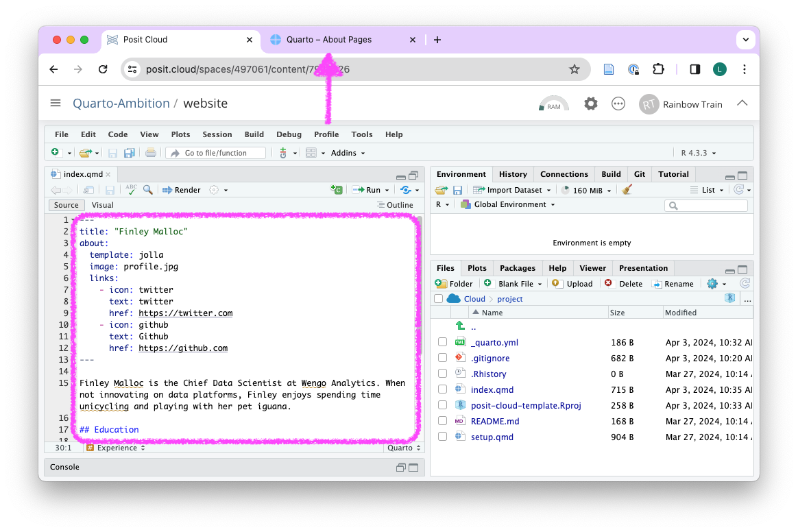Screen dimensions: 798x532
Task: Click the print icon in the main toolbar
Action: pos(151,153)
